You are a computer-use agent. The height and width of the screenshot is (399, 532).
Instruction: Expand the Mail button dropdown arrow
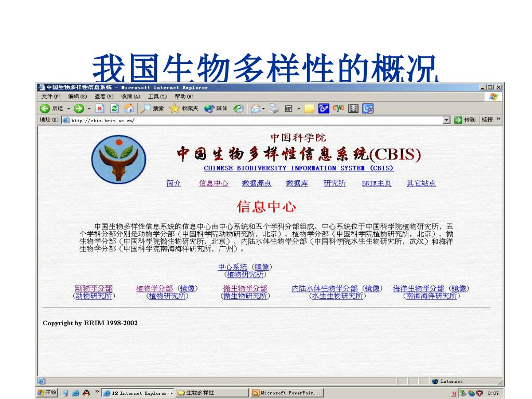tap(263, 109)
